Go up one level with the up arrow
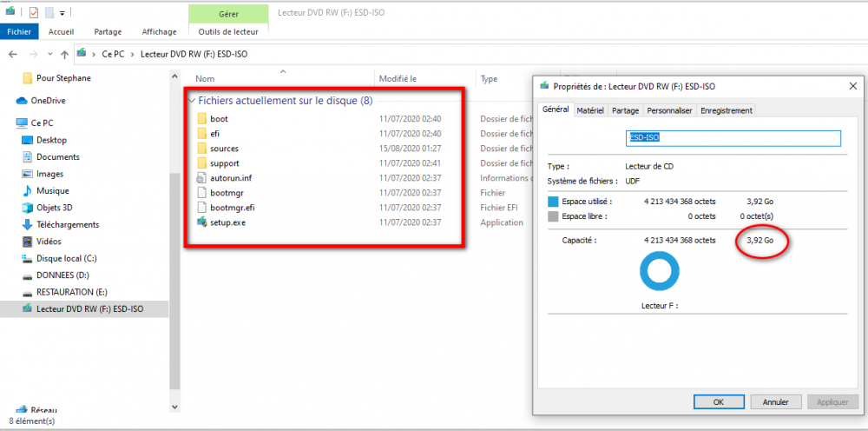 tap(65, 54)
